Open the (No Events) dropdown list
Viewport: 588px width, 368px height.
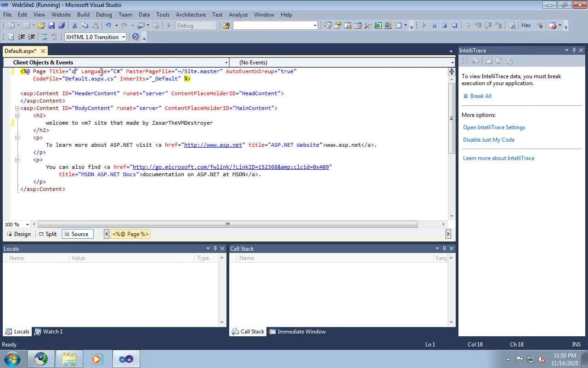[x=452, y=63]
